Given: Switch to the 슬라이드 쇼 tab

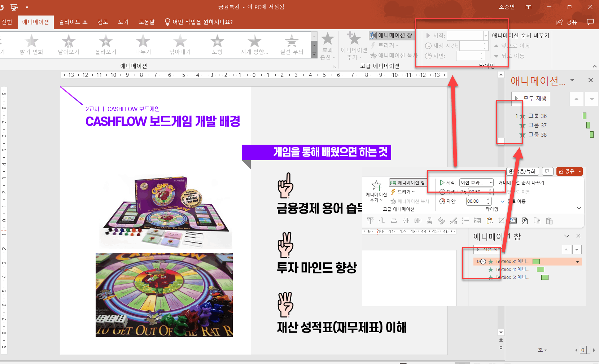Looking at the screenshot, I should click(x=73, y=22).
